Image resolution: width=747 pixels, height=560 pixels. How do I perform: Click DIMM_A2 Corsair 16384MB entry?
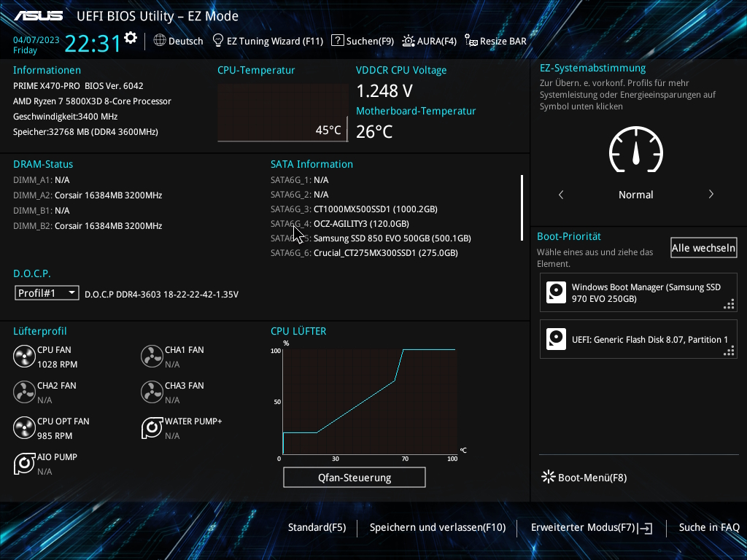88,195
